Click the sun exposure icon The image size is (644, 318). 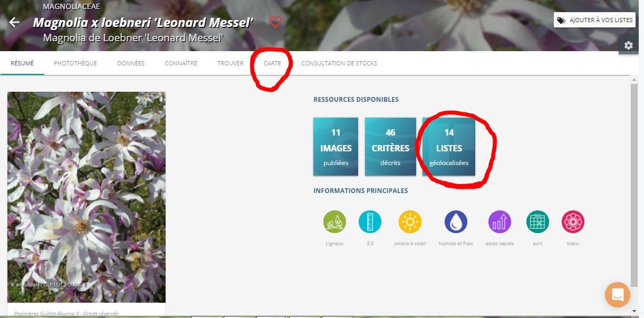click(410, 222)
